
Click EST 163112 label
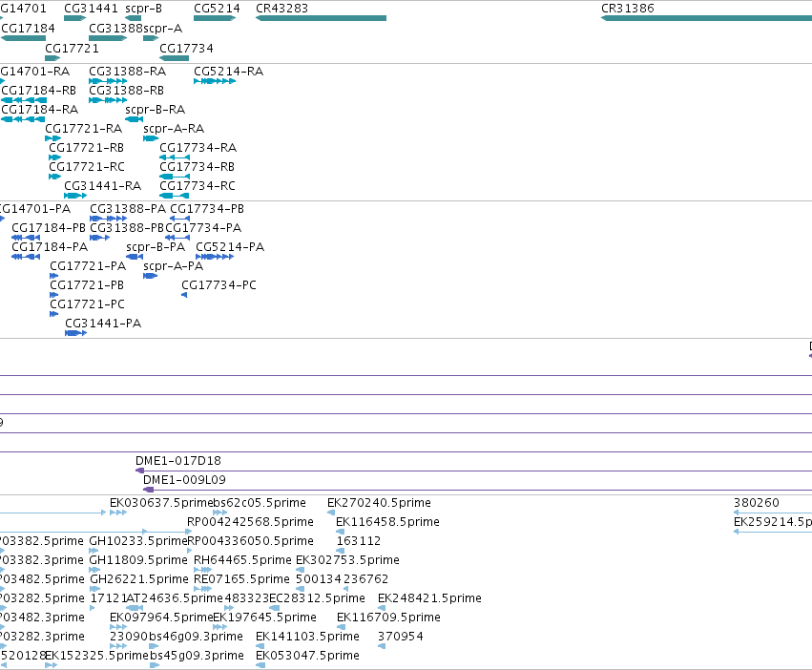coord(359,541)
